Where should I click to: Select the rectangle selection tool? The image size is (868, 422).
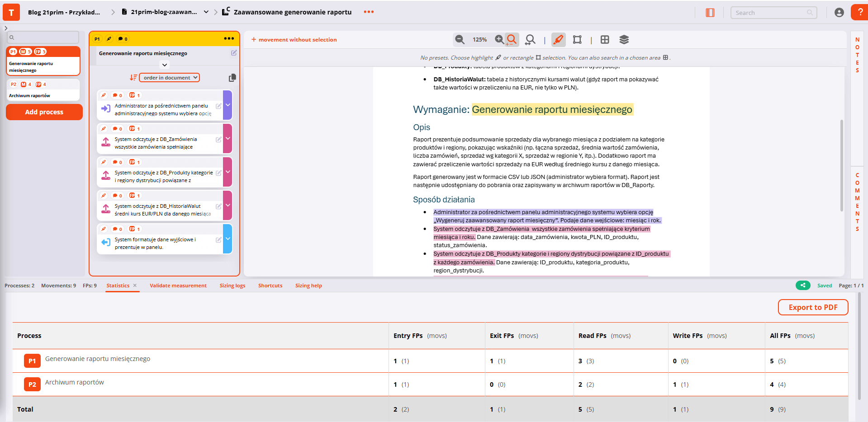577,40
